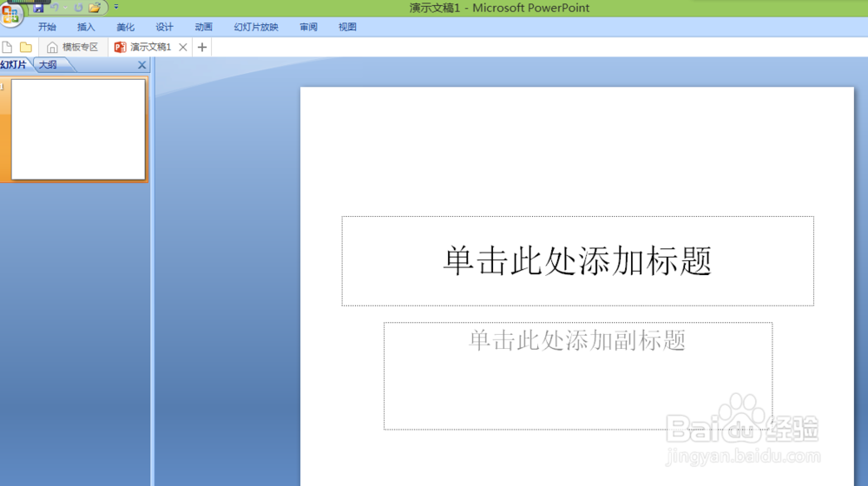Image resolution: width=868 pixels, height=486 pixels.
Task: Expand the Customize Quick Access Toolbar dropdown
Action: pos(116,7)
